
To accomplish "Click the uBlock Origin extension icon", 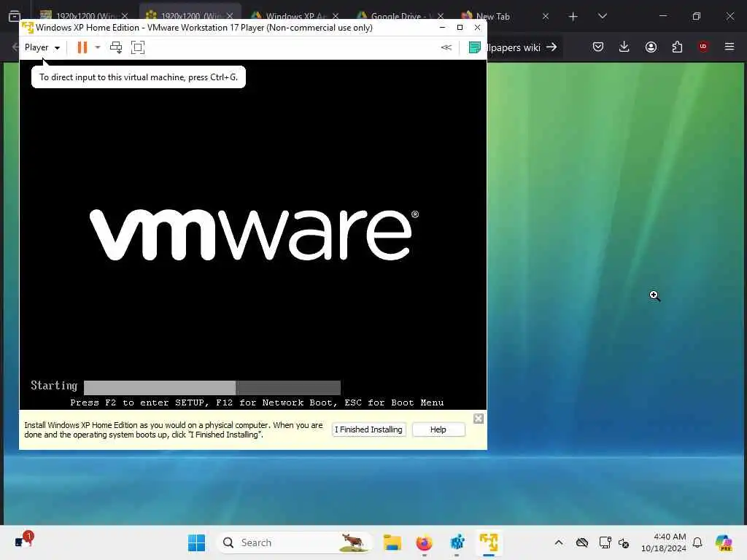I will [x=703, y=47].
